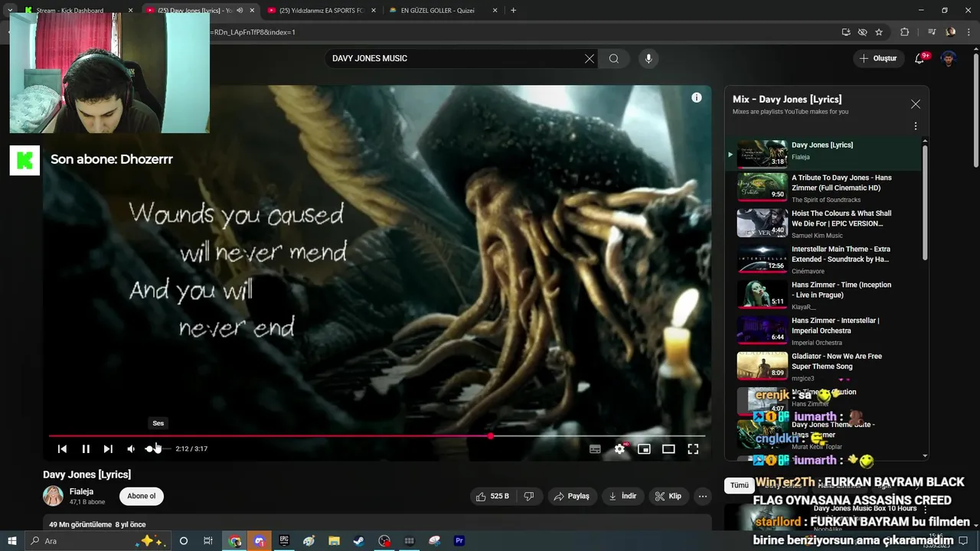Open Hans Zimmer - Interstellar Imperial Orchestra
This screenshot has width=980, height=551.
coord(823,331)
